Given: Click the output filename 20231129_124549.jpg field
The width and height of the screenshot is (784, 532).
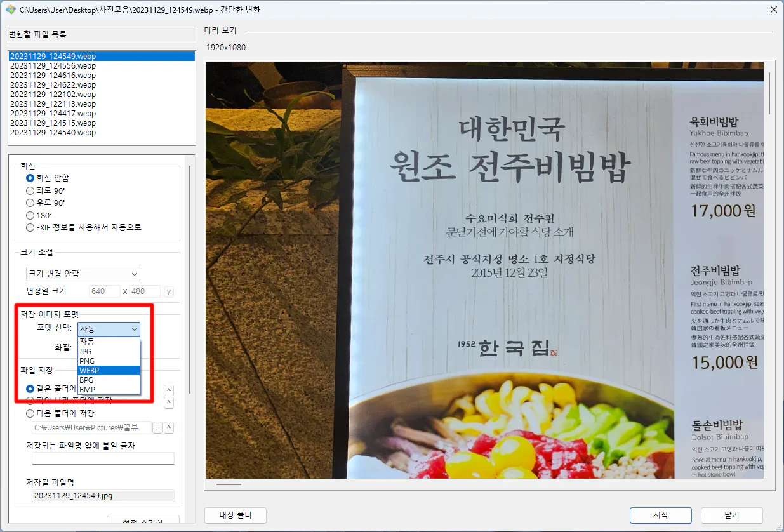Looking at the screenshot, I should (103, 495).
